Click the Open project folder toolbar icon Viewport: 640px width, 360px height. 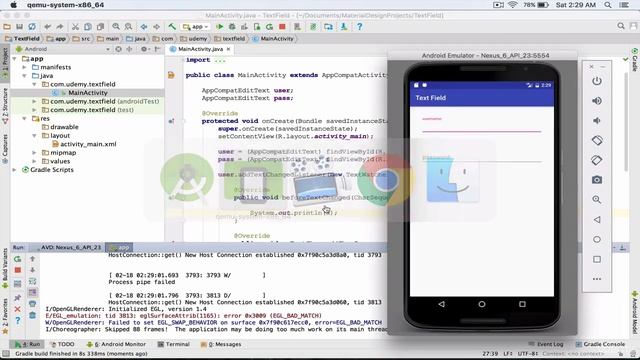tap(7, 27)
